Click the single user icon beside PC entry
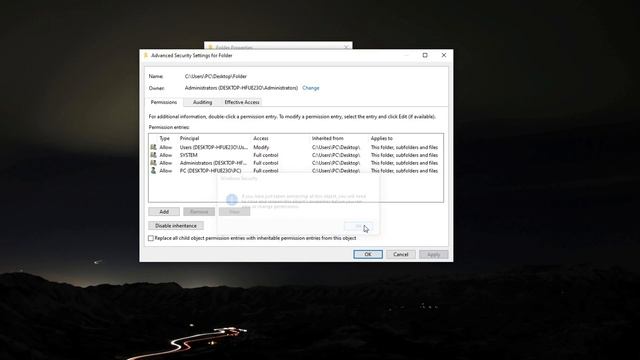The width and height of the screenshot is (640, 360). pos(153,171)
